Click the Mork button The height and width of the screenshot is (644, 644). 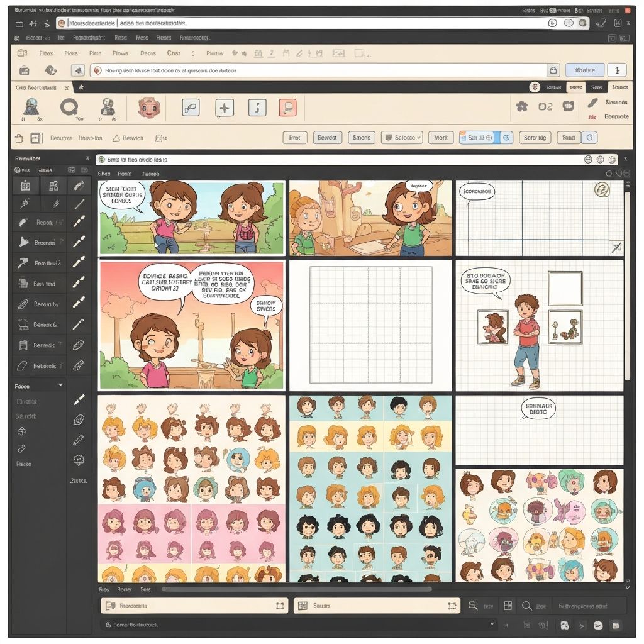pyautogui.click(x=440, y=138)
